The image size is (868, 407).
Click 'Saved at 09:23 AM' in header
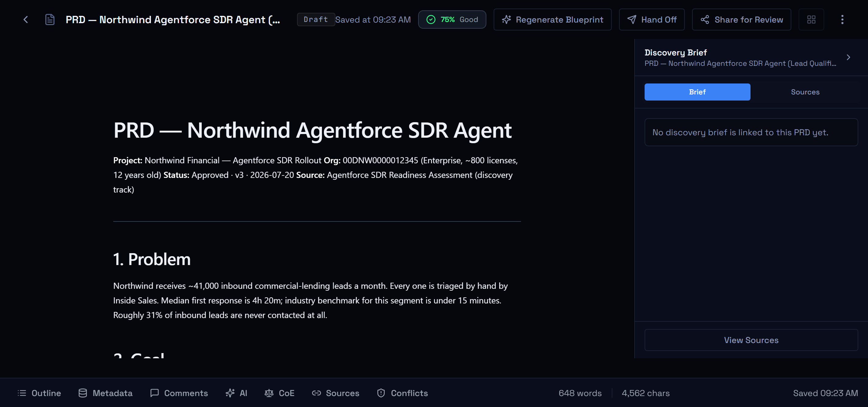(373, 19)
